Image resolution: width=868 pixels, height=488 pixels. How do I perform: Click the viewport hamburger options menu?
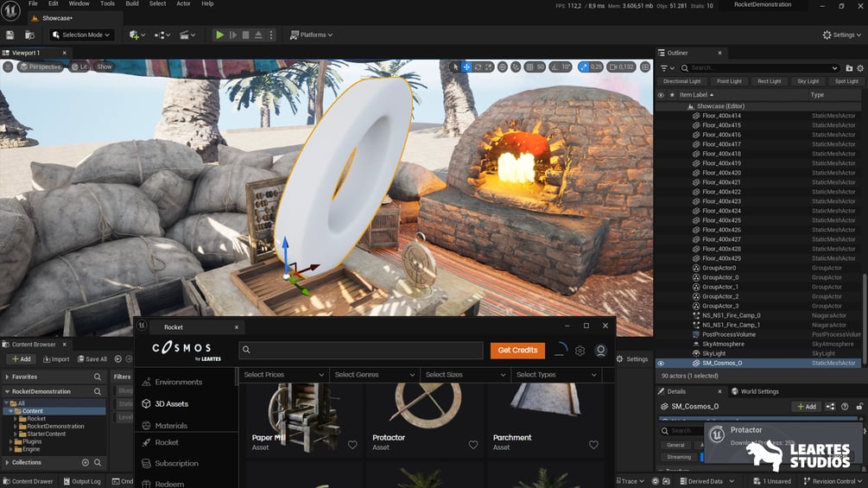point(8,67)
